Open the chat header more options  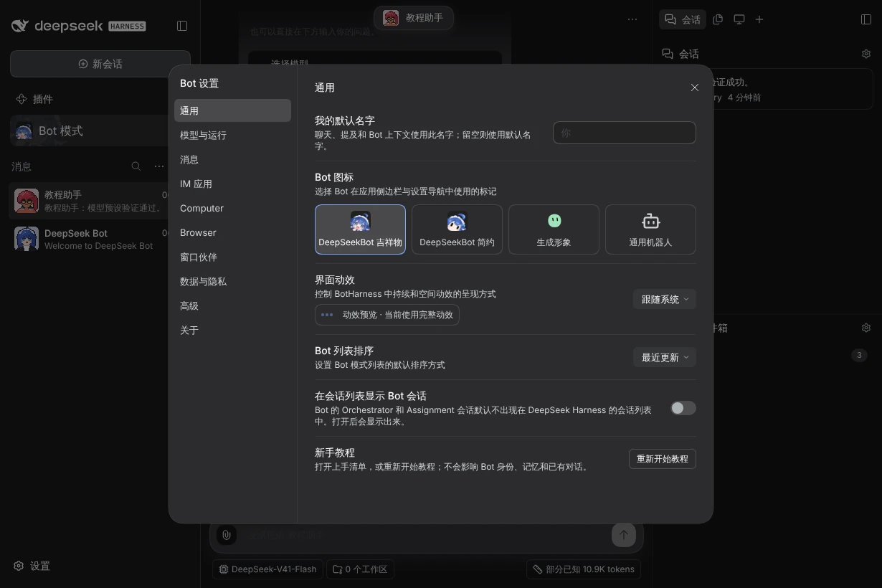[x=632, y=19]
